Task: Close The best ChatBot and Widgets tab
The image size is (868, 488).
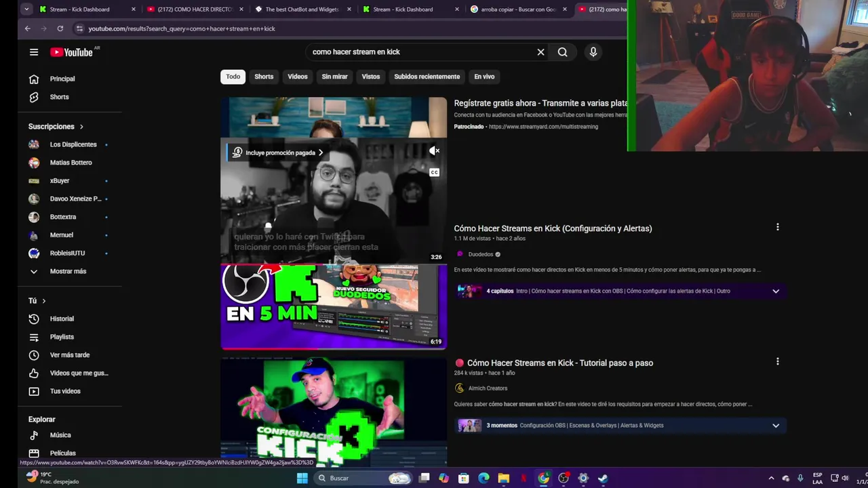Action: (349, 9)
